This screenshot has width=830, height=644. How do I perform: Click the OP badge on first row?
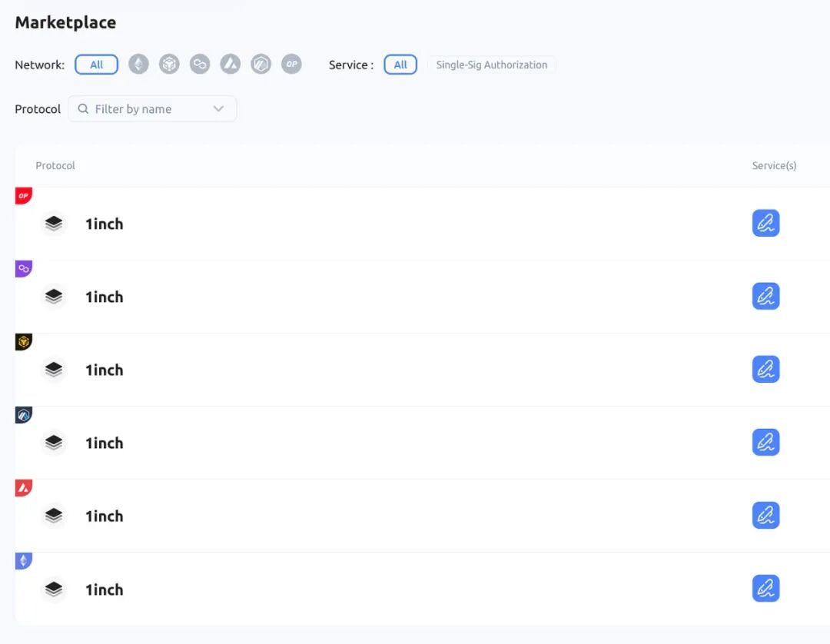[23, 196]
